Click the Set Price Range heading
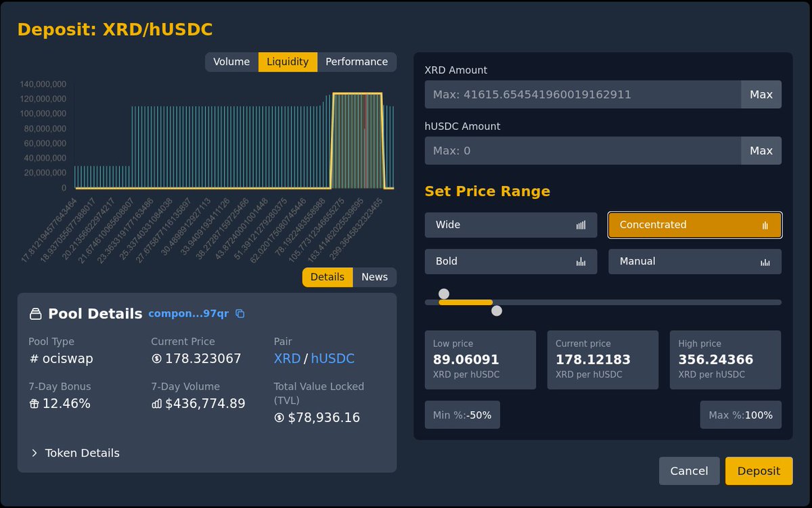 click(487, 191)
